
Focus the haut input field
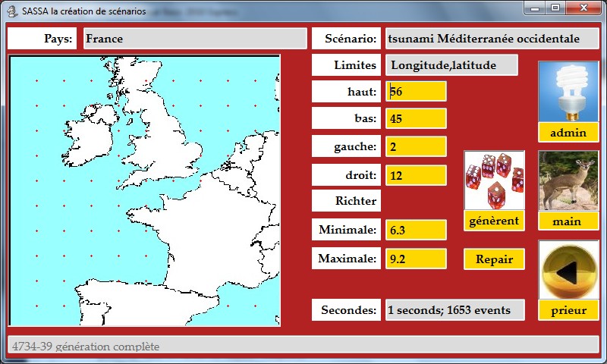click(416, 92)
